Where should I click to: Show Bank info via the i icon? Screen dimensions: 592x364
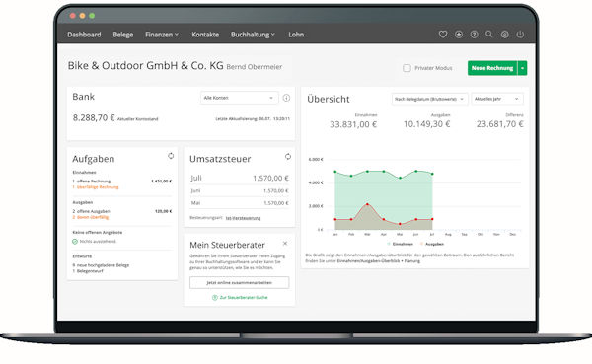pyautogui.click(x=286, y=98)
